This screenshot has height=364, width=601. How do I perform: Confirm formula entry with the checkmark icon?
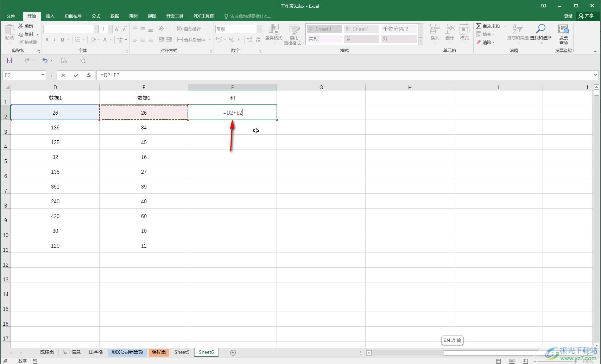76,75
